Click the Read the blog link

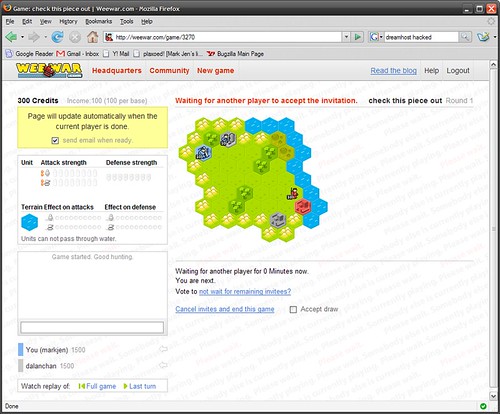(394, 71)
